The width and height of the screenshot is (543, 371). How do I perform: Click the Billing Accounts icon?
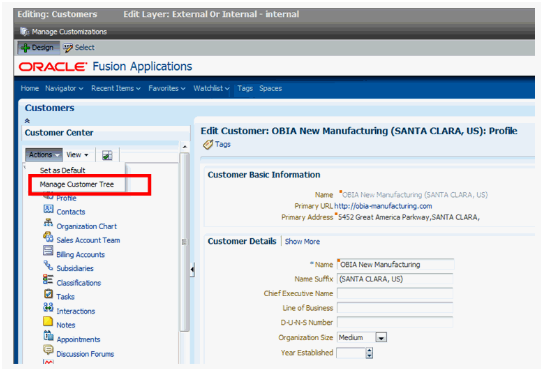pyautogui.click(x=48, y=250)
